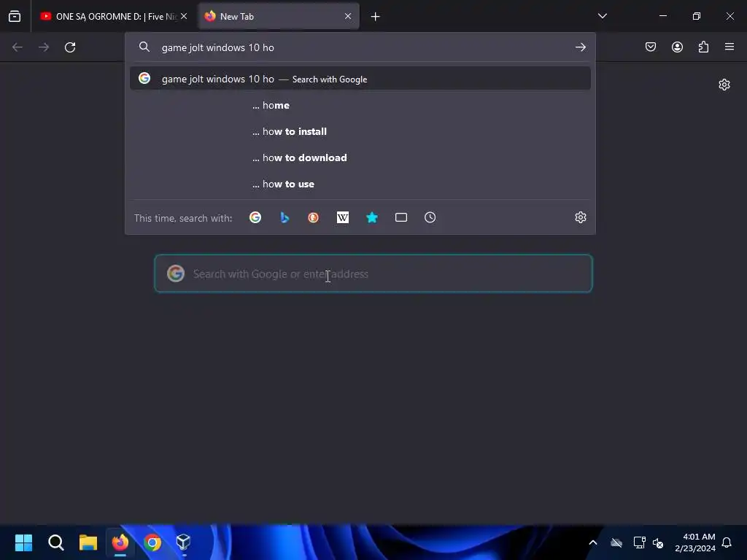The width and height of the screenshot is (747, 560).
Task: Choose the 'how to install' suggestion
Action: coord(360,131)
